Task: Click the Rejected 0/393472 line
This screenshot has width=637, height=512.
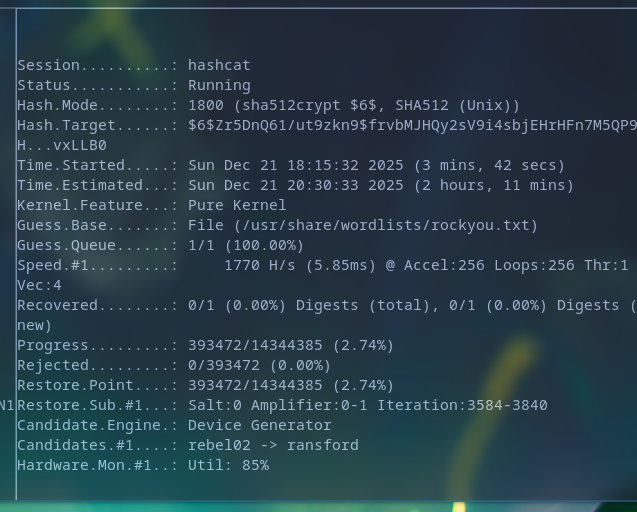Action: (x=174, y=365)
